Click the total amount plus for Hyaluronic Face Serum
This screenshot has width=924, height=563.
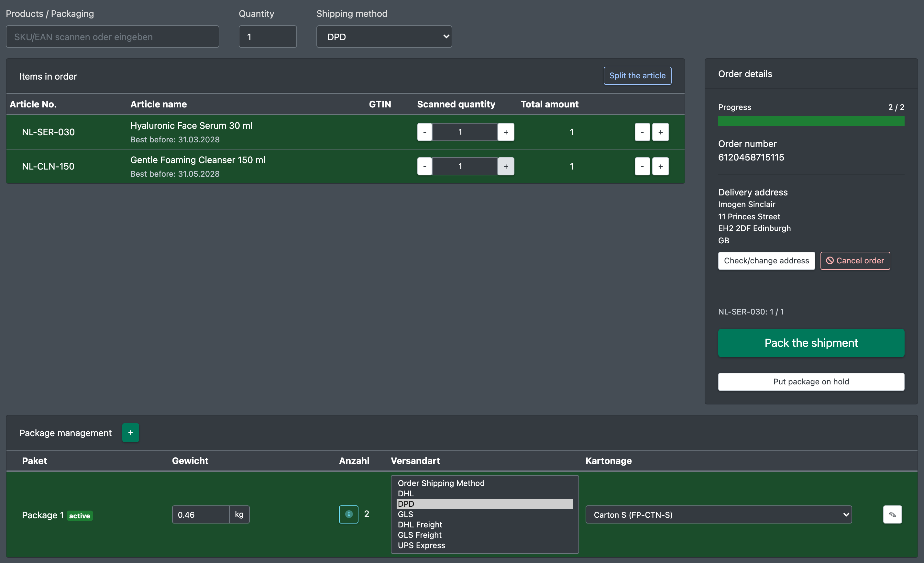[660, 132]
